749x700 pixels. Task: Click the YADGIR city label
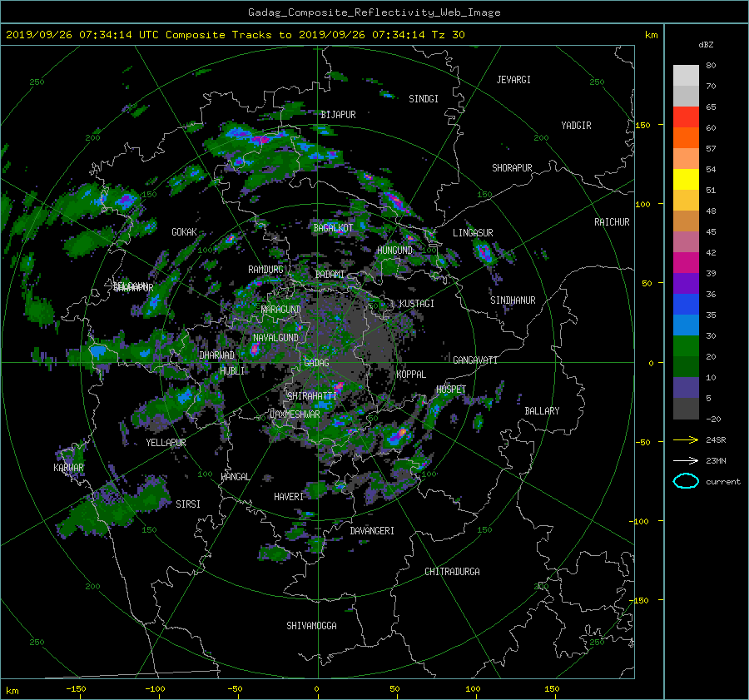[576, 126]
